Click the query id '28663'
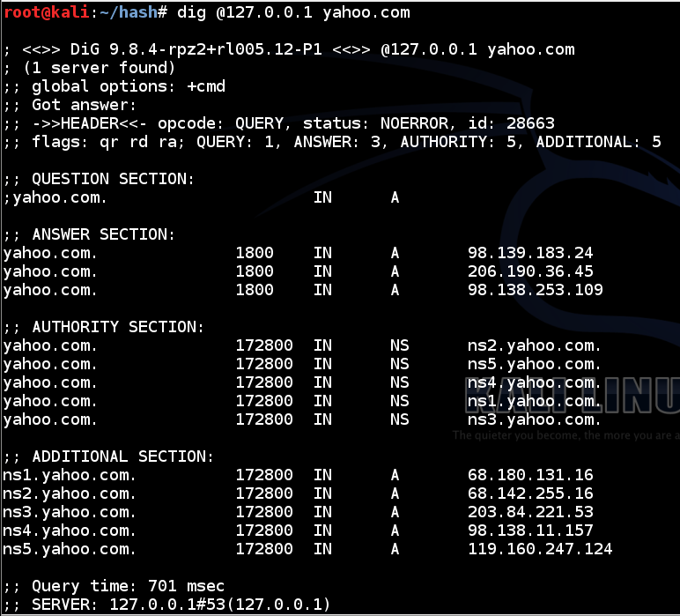Screen dimensions: 680x616 click(530, 123)
